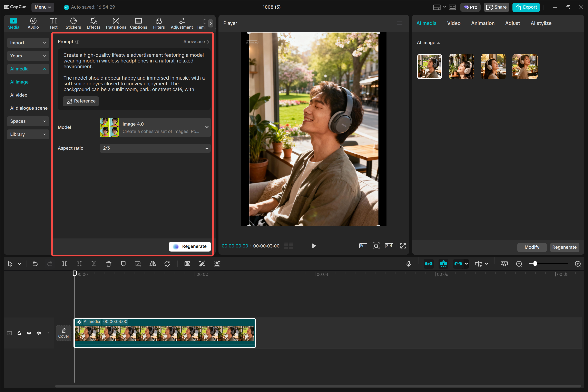Open the Stickers panel
This screenshot has width=588, height=392.
[x=73, y=23]
